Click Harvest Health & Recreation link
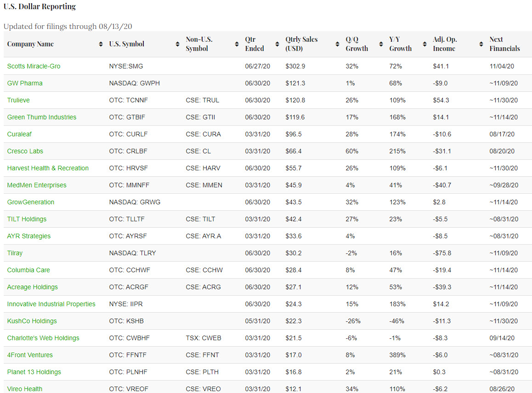The height and width of the screenshot is (393, 532). click(48, 168)
